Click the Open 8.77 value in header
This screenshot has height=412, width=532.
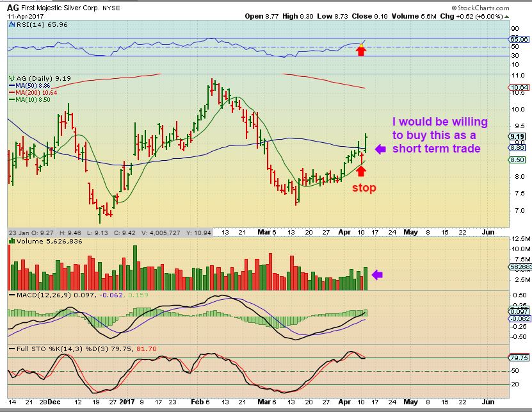pyautogui.click(x=262, y=16)
